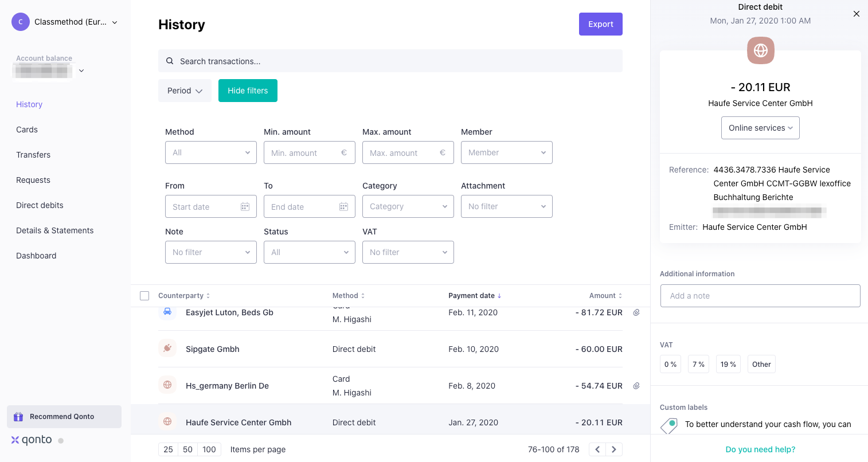Expand the Period dropdown
Viewport: 868px width, 462px height.
[185, 91]
